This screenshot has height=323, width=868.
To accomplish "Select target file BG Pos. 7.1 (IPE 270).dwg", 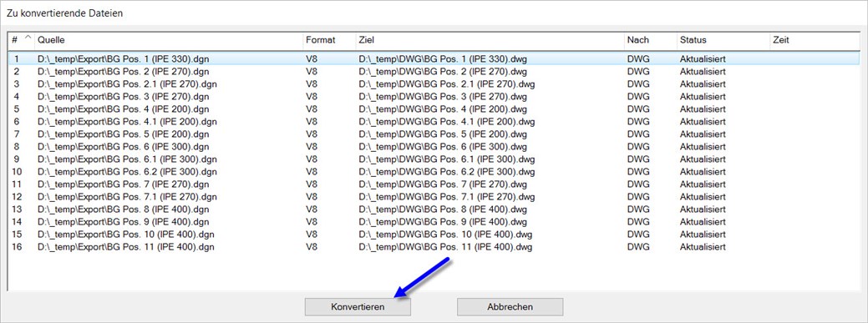I will pyautogui.click(x=447, y=197).
